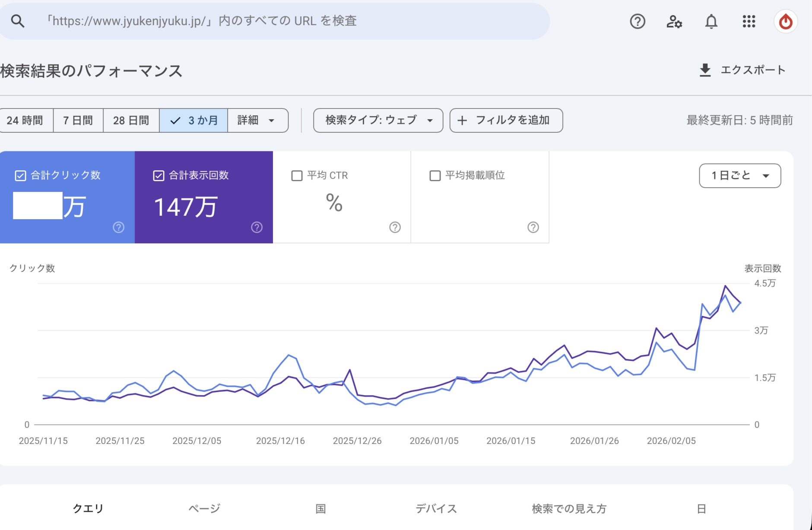Click help icon on 合計表示回数 card

pos(257,227)
